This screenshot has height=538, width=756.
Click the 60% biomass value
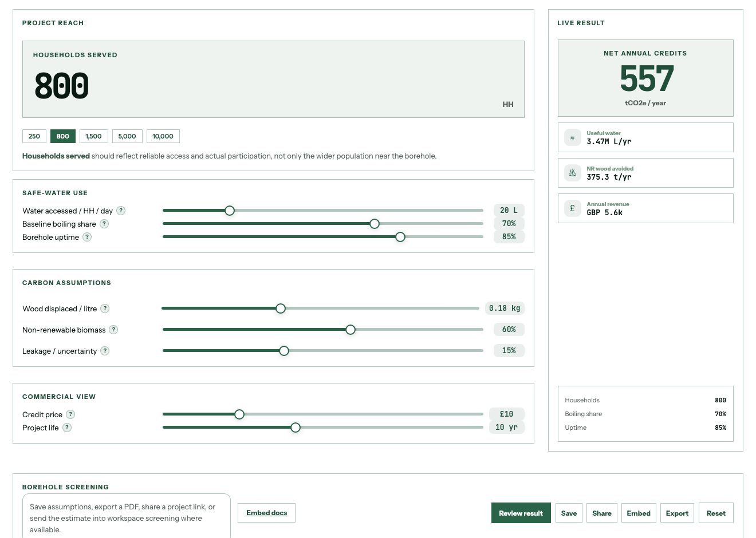point(509,330)
